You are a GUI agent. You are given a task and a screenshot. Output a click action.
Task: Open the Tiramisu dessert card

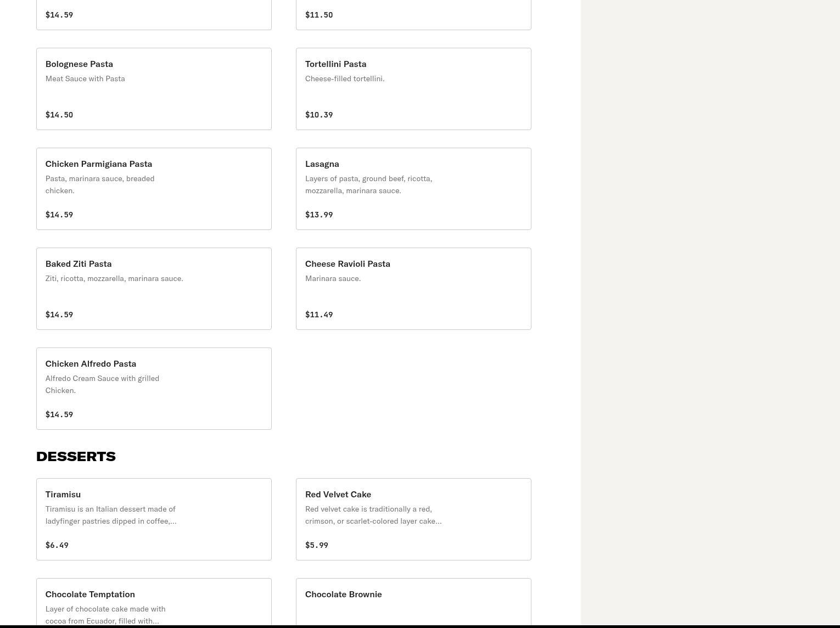point(154,519)
